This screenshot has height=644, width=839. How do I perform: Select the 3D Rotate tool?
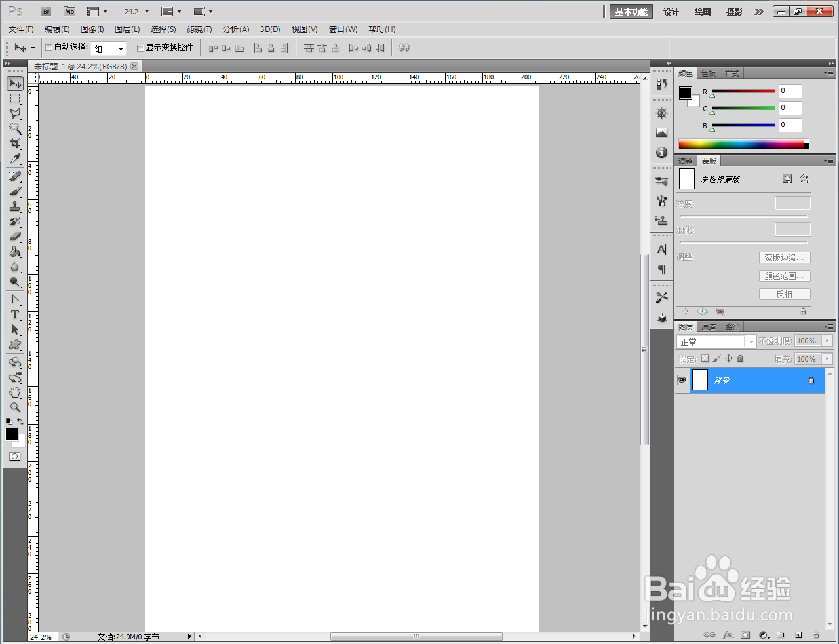[x=15, y=362]
